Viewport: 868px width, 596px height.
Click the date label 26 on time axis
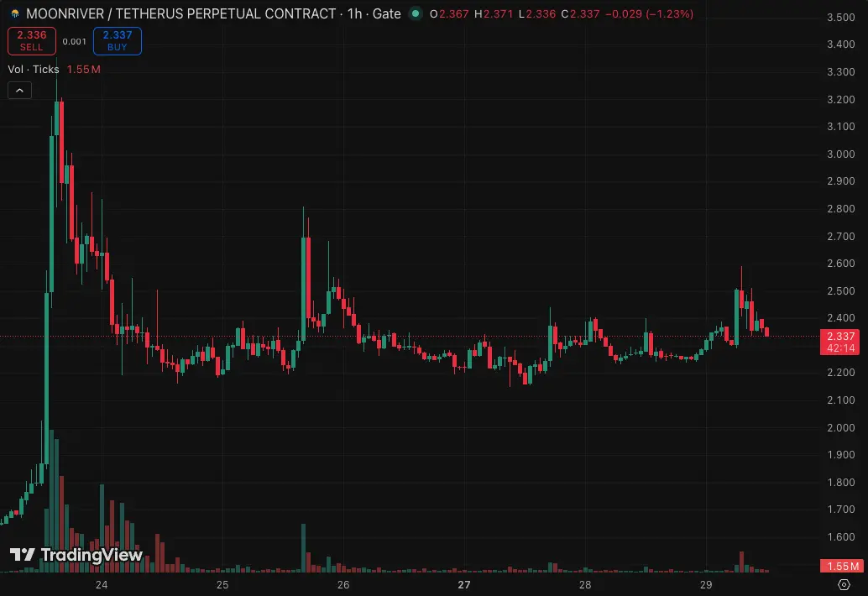point(343,584)
